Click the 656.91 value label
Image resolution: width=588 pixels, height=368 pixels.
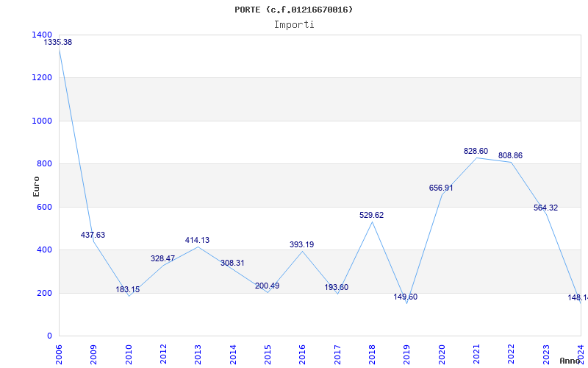[x=441, y=188]
